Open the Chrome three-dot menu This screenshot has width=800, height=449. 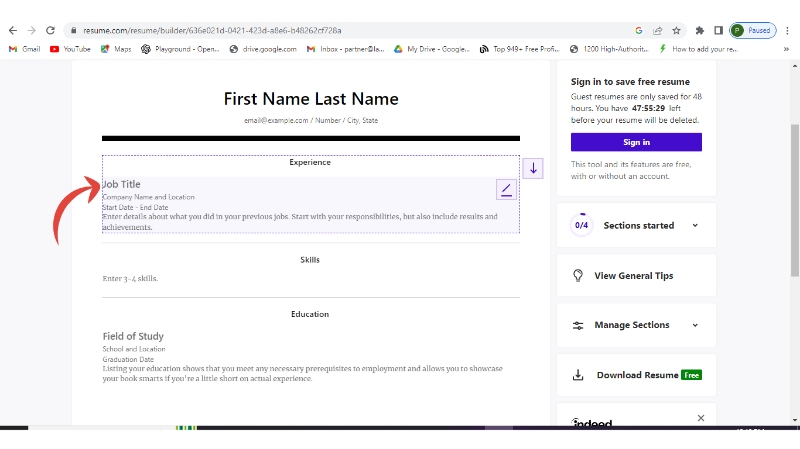coord(787,30)
